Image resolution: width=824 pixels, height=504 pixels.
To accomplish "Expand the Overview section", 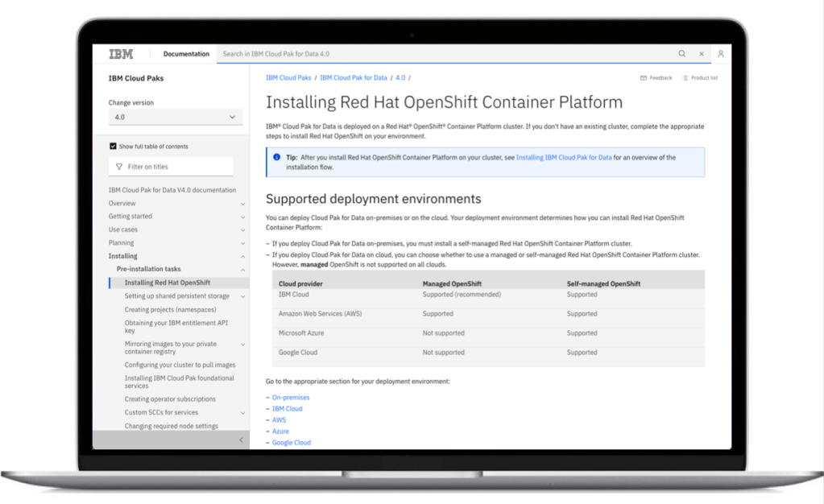I will [242, 204].
